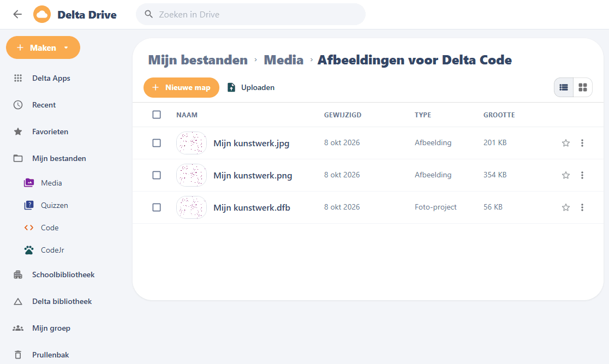Click the Mijn bestanden folder icon
The image size is (609, 364).
[x=18, y=158]
